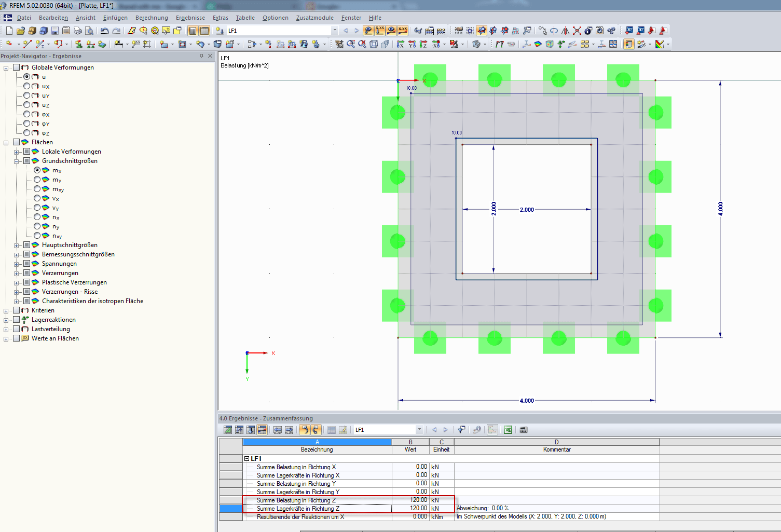Open the Datei menu
The image size is (781, 532).
click(x=24, y=18)
